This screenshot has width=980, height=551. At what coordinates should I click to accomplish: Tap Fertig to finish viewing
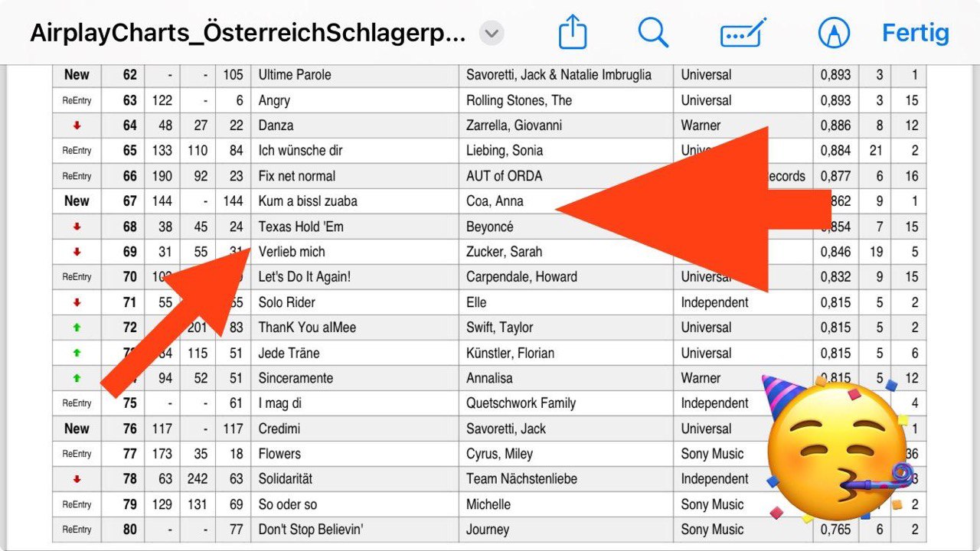(915, 33)
